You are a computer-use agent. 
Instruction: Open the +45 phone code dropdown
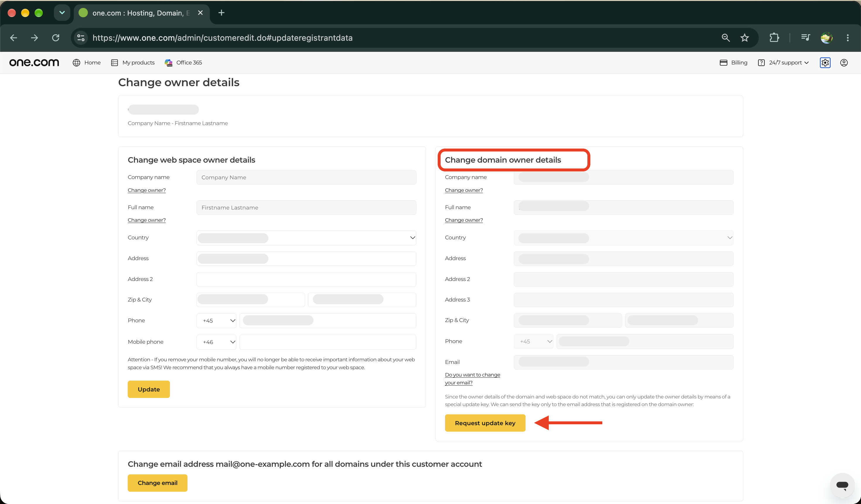click(x=216, y=321)
